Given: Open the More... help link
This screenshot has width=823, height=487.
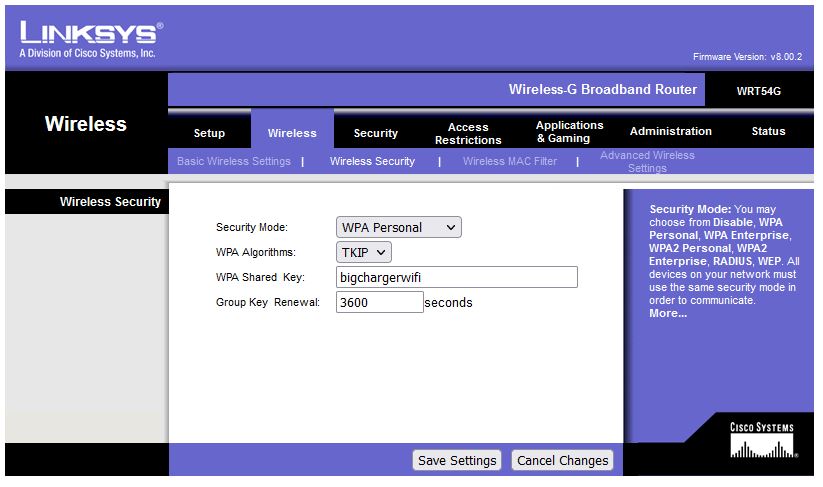Looking at the screenshot, I should pyautogui.click(x=668, y=313).
